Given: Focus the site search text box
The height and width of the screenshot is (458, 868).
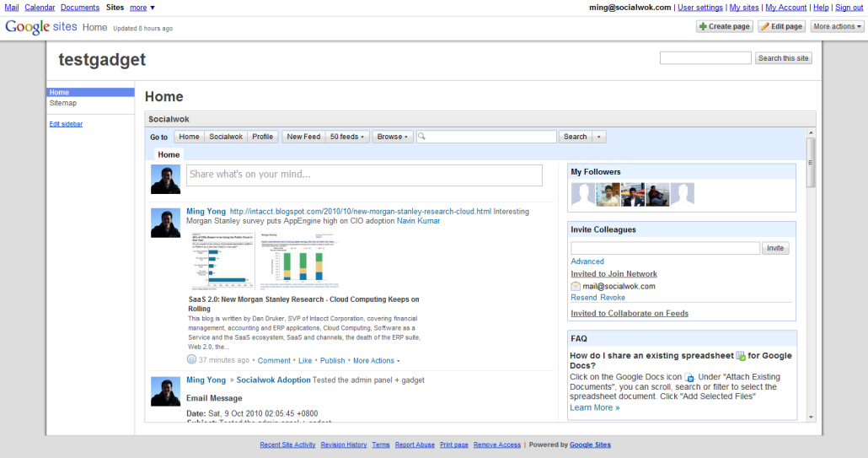Looking at the screenshot, I should coord(705,57).
